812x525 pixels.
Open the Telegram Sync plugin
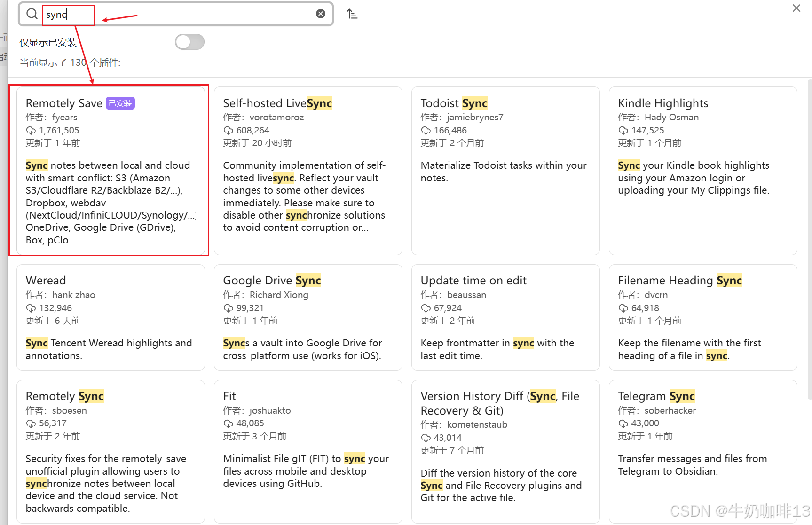(x=703, y=451)
